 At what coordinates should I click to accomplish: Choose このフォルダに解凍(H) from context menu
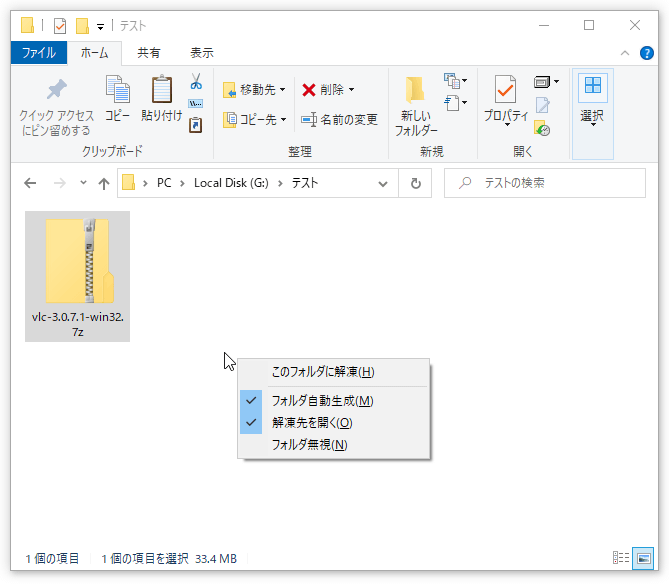coord(333,372)
